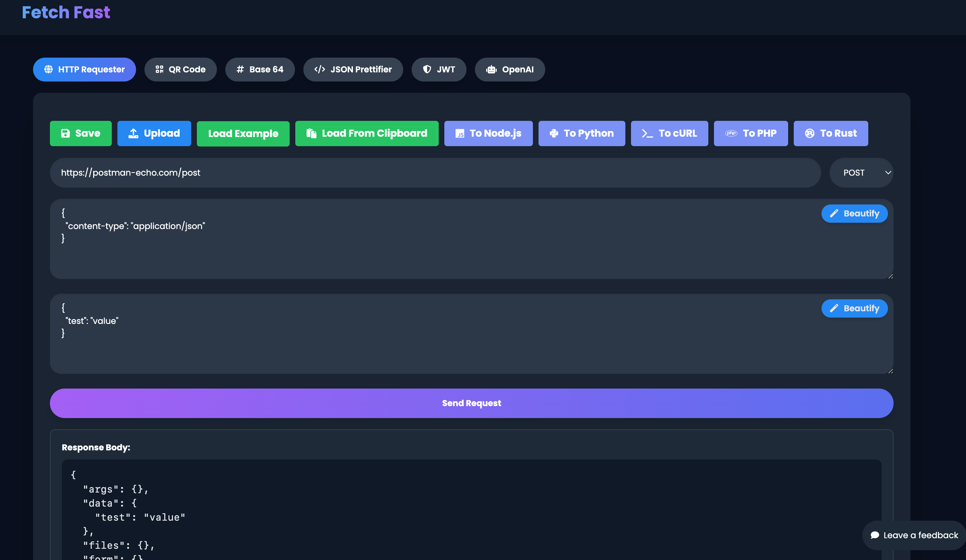966x560 pixels.
Task: Navigate to the OpenAI tab
Action: [510, 69]
